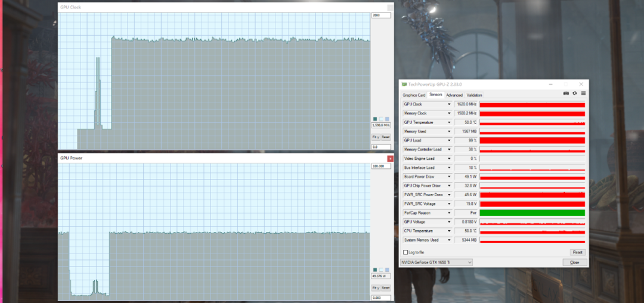This screenshot has height=303, width=644.
Task: Enable the Log to file checkbox
Action: click(406, 252)
